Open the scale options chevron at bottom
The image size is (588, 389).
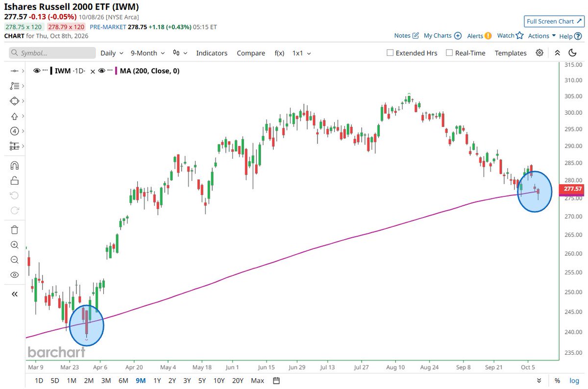click(539, 381)
